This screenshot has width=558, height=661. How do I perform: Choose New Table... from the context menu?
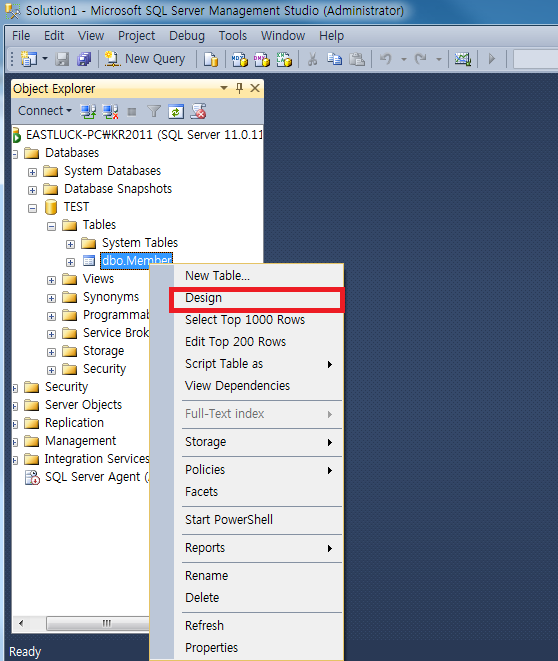coord(217,276)
